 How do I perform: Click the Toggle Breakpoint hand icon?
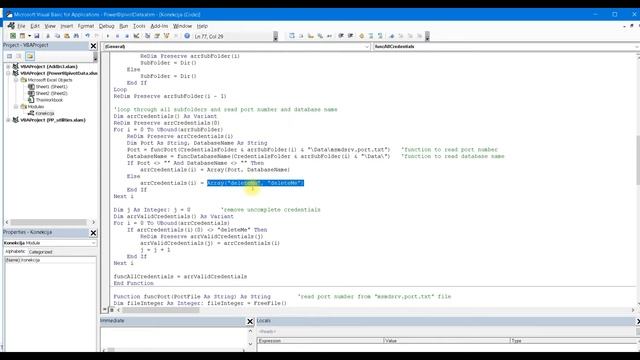pyautogui.click(x=361, y=36)
